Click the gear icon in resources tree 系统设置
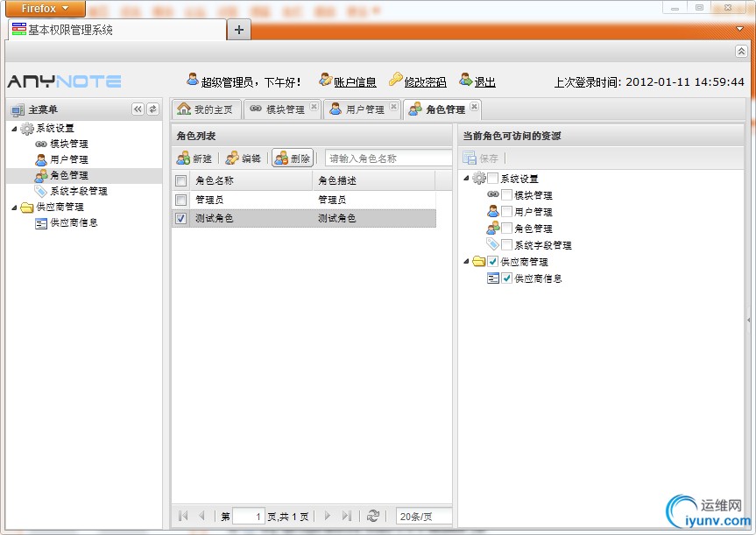Viewport: 756px width, 535px height. (479, 179)
